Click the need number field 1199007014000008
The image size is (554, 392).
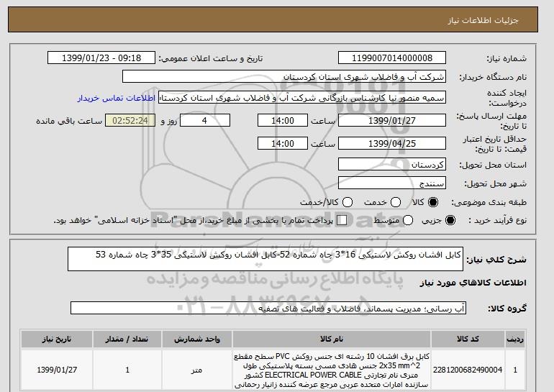click(x=392, y=58)
